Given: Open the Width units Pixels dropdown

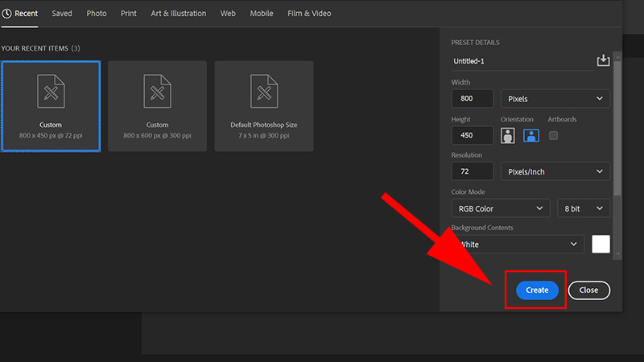Looking at the screenshot, I should (555, 98).
